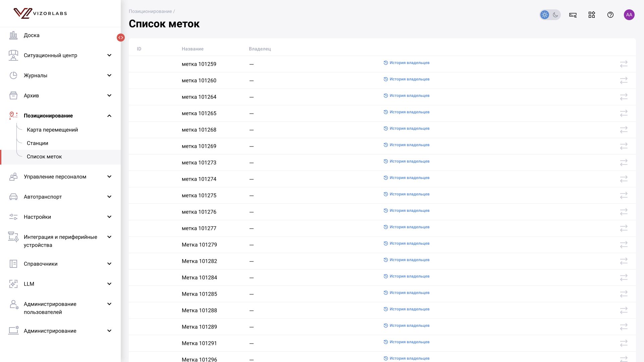Click the ID column header
The height and width of the screenshot is (362, 644).
(139, 49)
